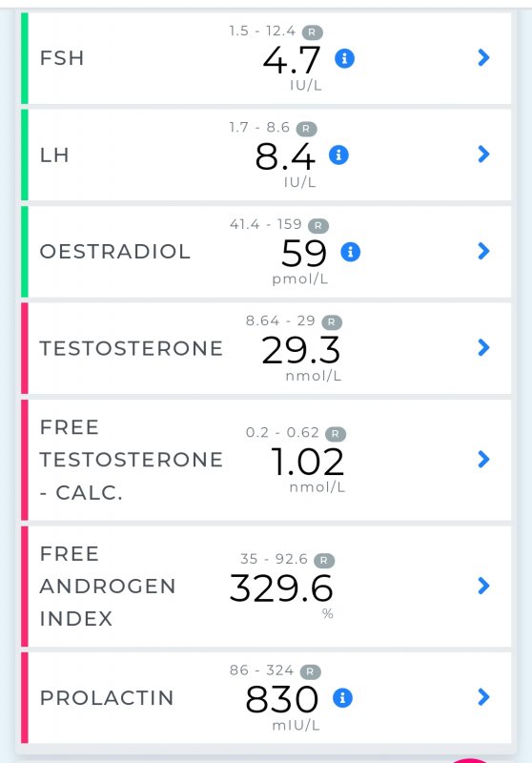Viewport: 532px width, 763px height.
Task: Expand the FSH row chevron
Action: click(x=483, y=57)
